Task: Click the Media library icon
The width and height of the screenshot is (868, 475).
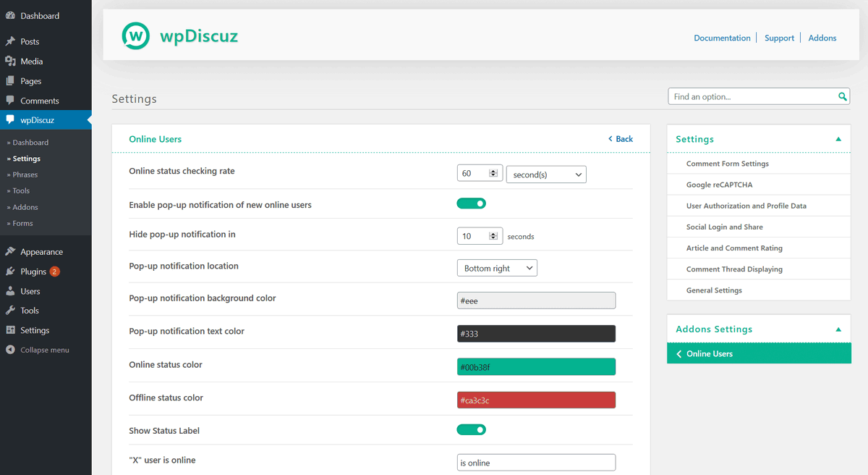Action: point(11,61)
